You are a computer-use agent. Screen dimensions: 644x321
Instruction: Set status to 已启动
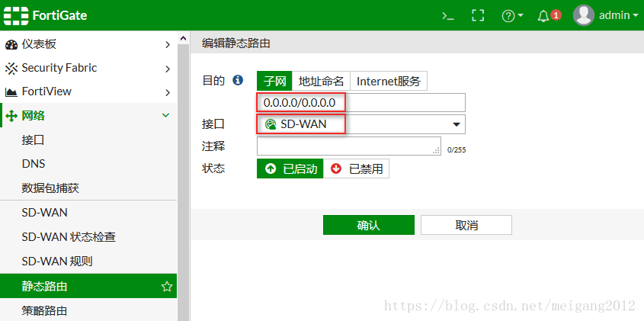tap(290, 169)
